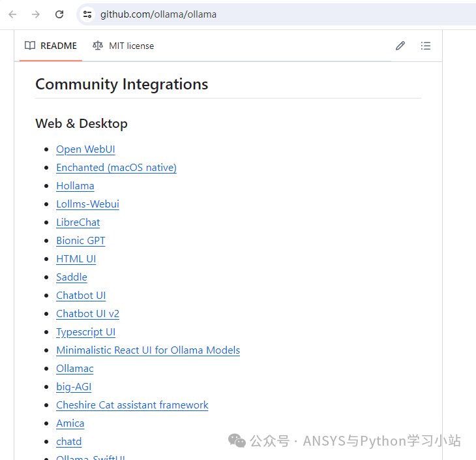The height and width of the screenshot is (460, 476).
Task: Open Enchanted (macOS native) link
Action: coord(116,168)
